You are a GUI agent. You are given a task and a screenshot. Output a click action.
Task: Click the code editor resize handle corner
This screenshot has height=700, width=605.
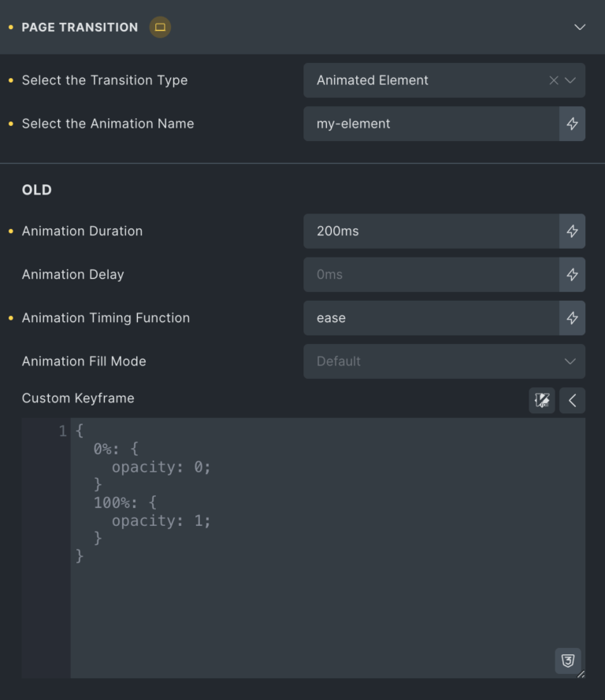point(581,674)
